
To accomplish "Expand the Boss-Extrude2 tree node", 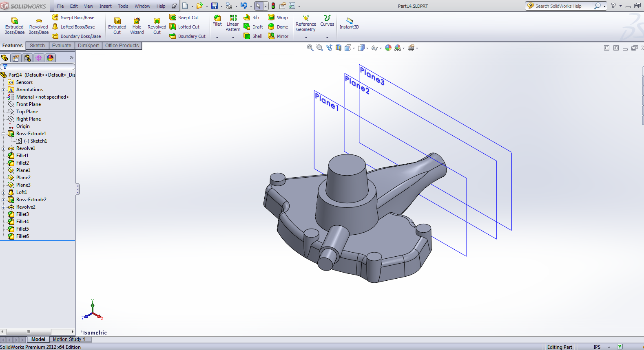I will 4,200.
